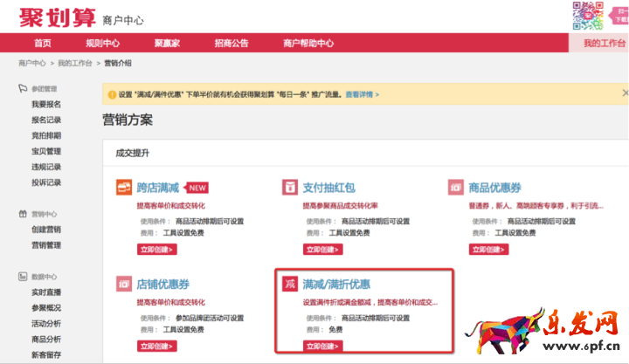
Task: Switch to 我的工作台 tab
Action: click(x=599, y=43)
